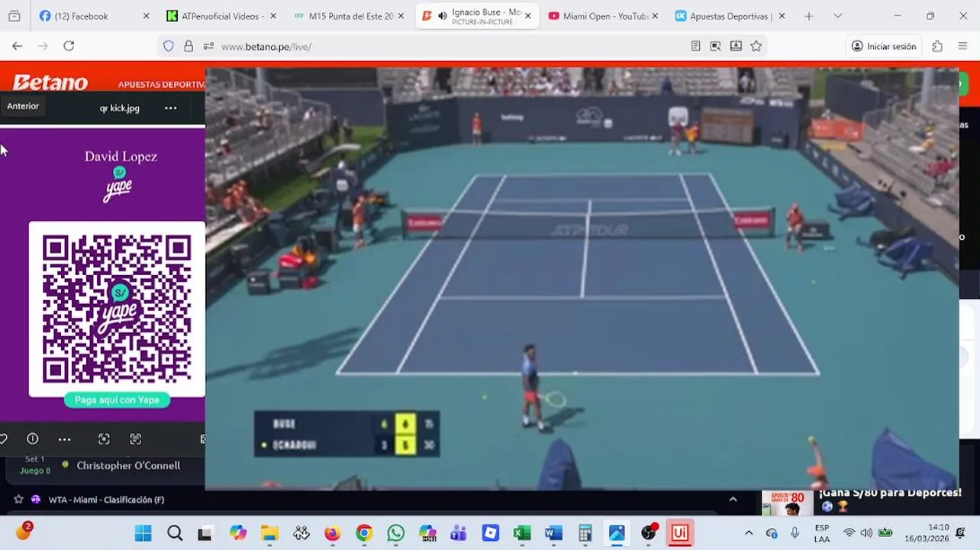980x550 pixels.
Task: Open Google Chrome from the taskbar
Action: [364, 532]
